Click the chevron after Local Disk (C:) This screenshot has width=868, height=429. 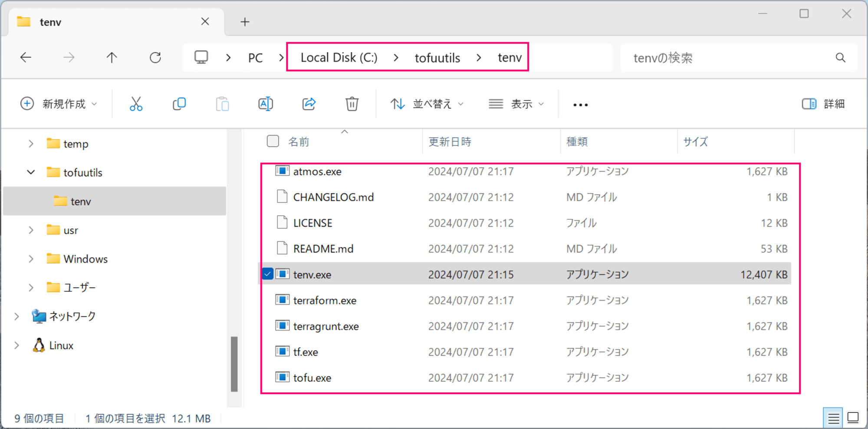click(396, 57)
